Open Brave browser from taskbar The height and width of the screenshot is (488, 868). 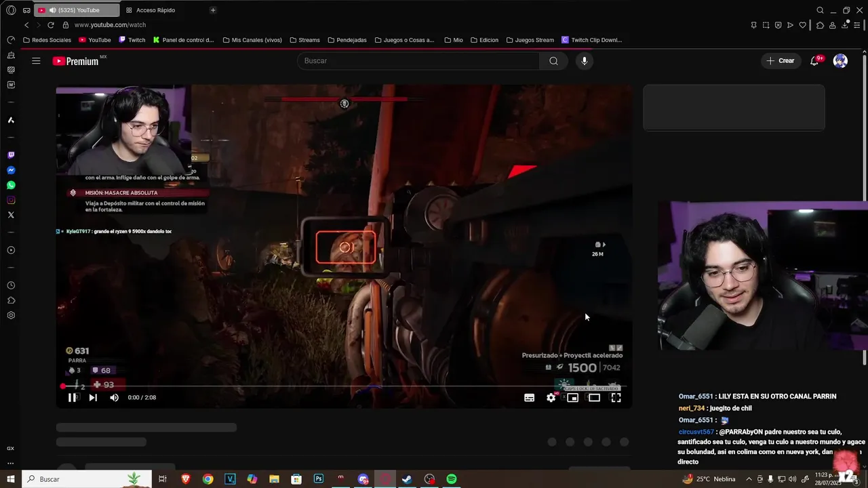point(186,479)
